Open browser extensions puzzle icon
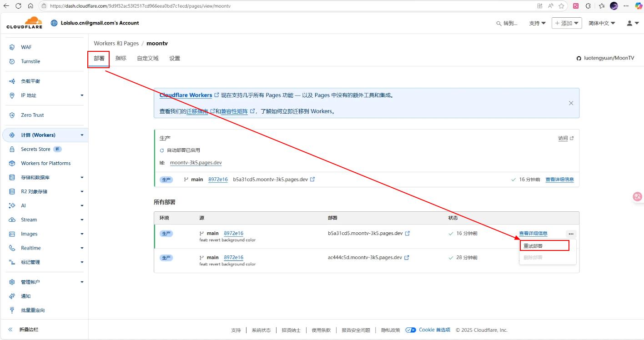Image resolution: width=644 pixels, height=340 pixels. tap(588, 6)
